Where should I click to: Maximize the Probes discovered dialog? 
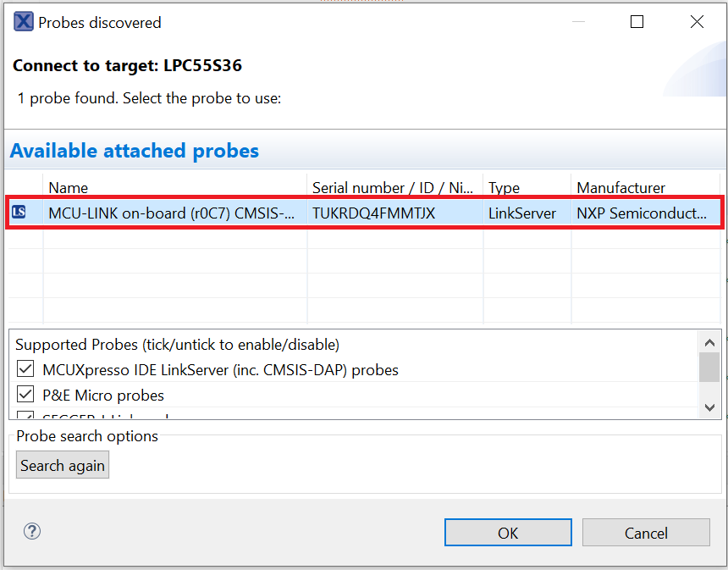(x=637, y=22)
